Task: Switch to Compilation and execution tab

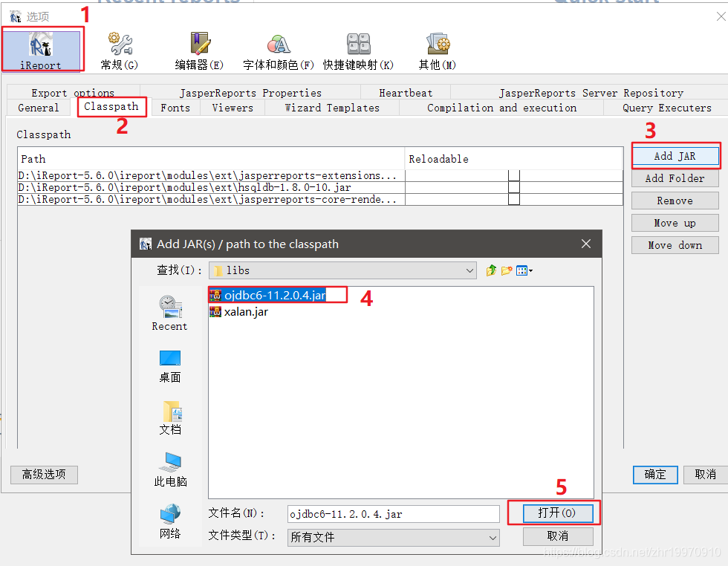Action: pyautogui.click(x=502, y=108)
